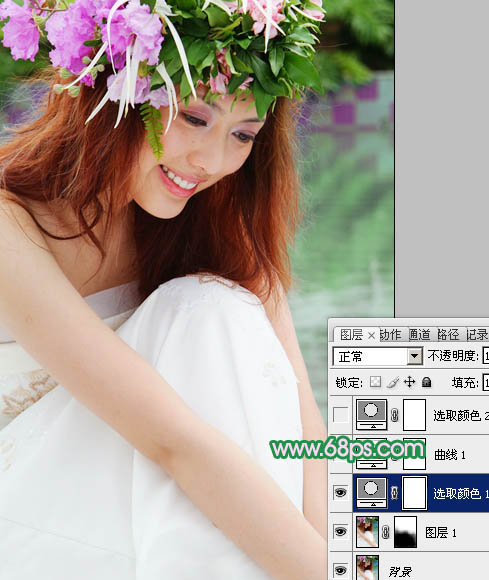This screenshot has height=580, width=489.
Task: Toggle visibility of the 背景 layer
Action: (340, 569)
